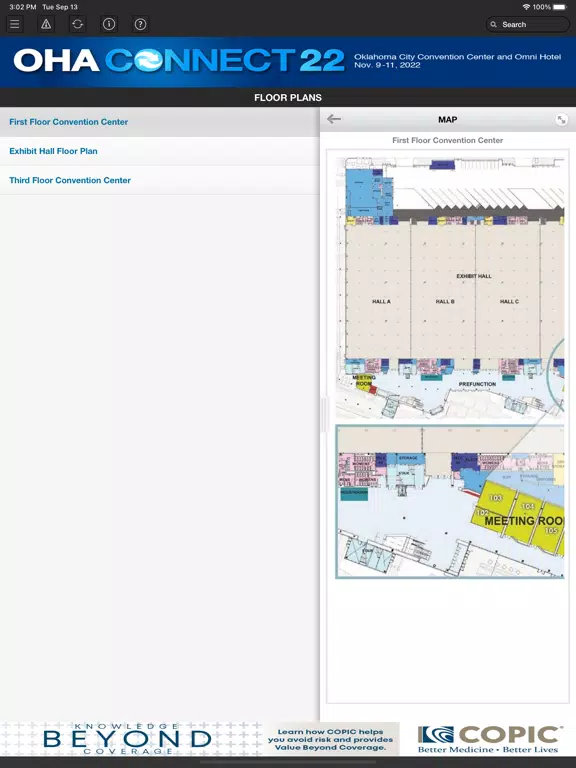576x768 pixels.
Task: Click Hall C on the floor map
Action: coord(509,302)
